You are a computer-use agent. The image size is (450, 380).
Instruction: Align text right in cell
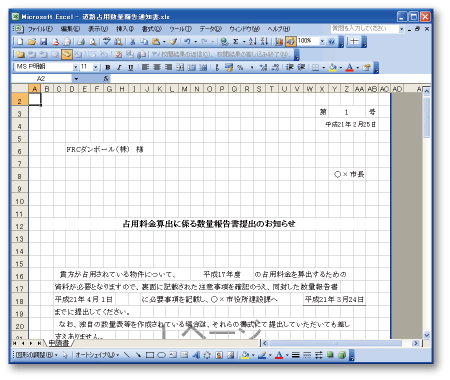pos(168,68)
